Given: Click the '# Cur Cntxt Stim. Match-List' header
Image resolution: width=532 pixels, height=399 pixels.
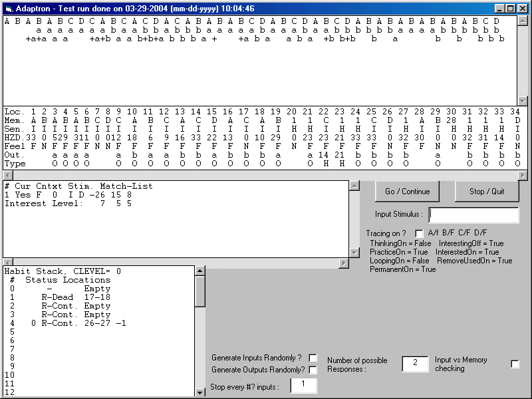Looking at the screenshot, I should [x=78, y=186].
